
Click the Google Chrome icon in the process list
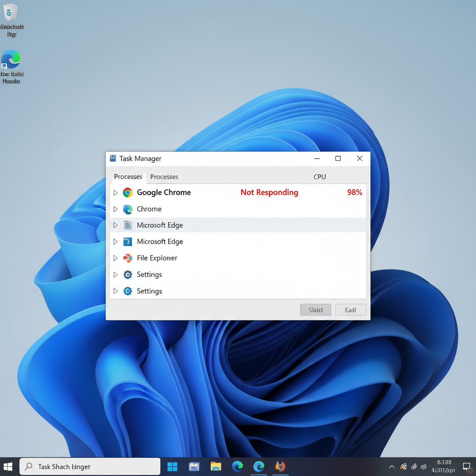click(127, 192)
